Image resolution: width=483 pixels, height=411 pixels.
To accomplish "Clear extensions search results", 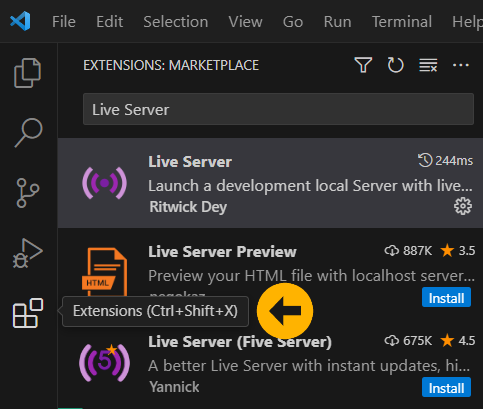I will 428,65.
